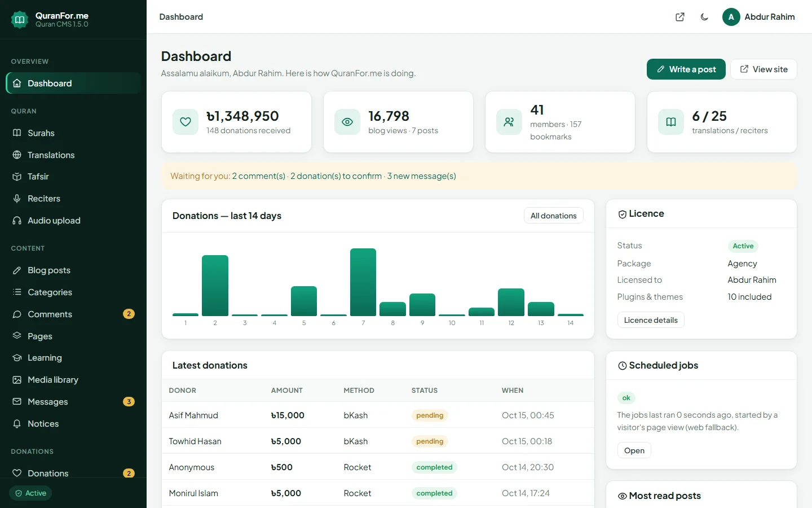Click the Comments badge showing 2
812x508 pixels.
coord(129,314)
